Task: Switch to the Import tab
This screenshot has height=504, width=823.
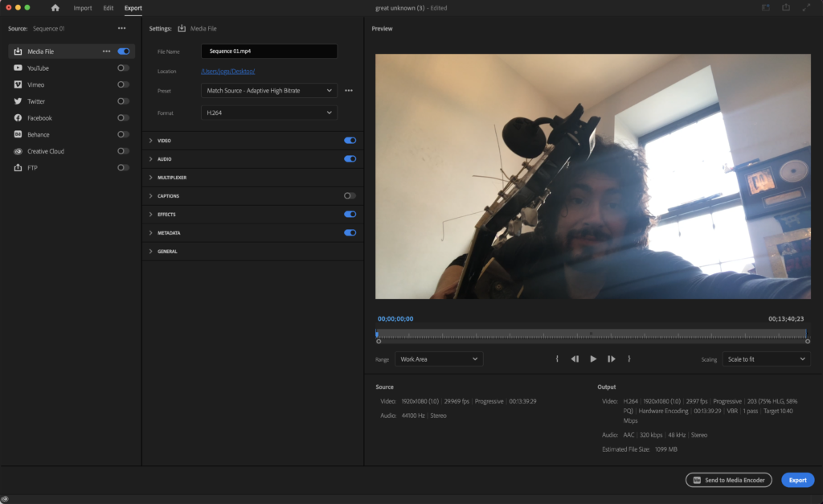Action: tap(83, 8)
